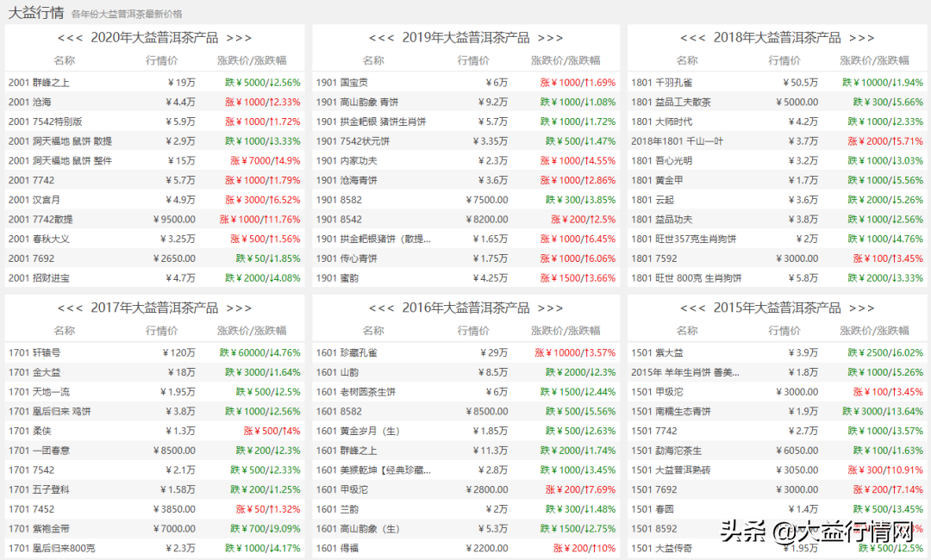931x560 pixels.
Task: Click the 1801 益品工夫散茶 name
Action: [x=671, y=102]
